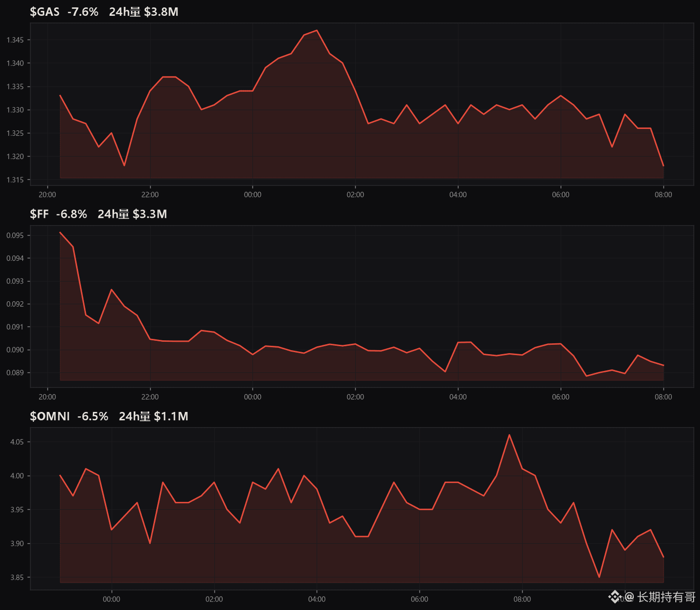Click the 1.345 price axis label
The width and height of the screenshot is (700, 610).
click(x=15, y=40)
